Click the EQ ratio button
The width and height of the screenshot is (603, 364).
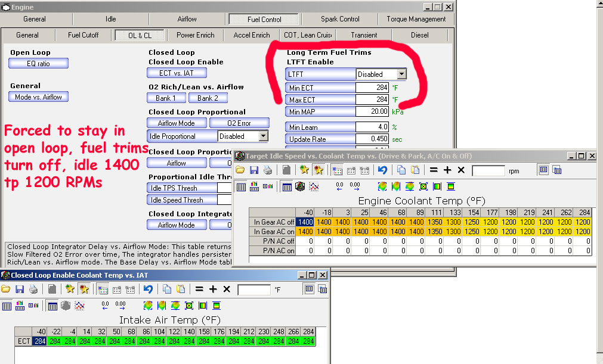click(x=39, y=64)
